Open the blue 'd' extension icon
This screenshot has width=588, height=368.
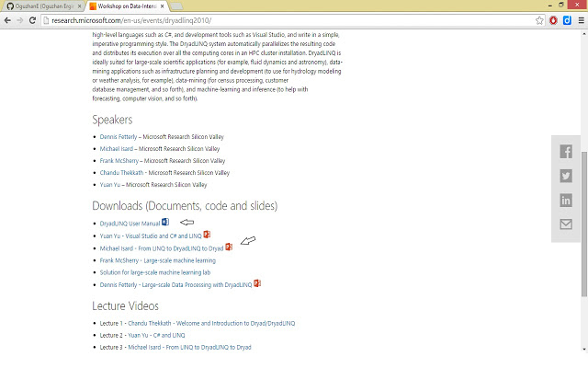tap(567, 20)
